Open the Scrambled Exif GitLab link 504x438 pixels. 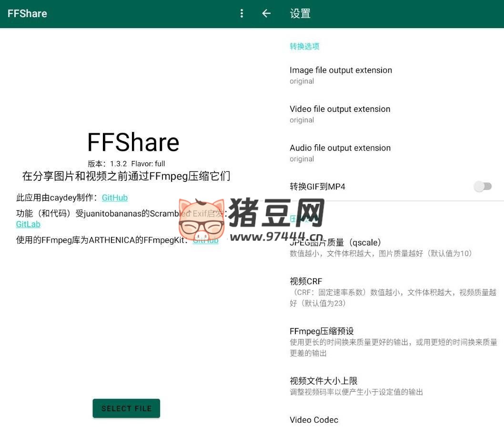point(28,224)
